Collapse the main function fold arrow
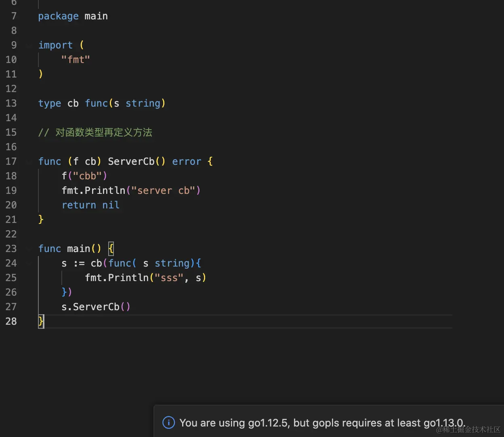This screenshot has height=437, width=504. [29, 249]
